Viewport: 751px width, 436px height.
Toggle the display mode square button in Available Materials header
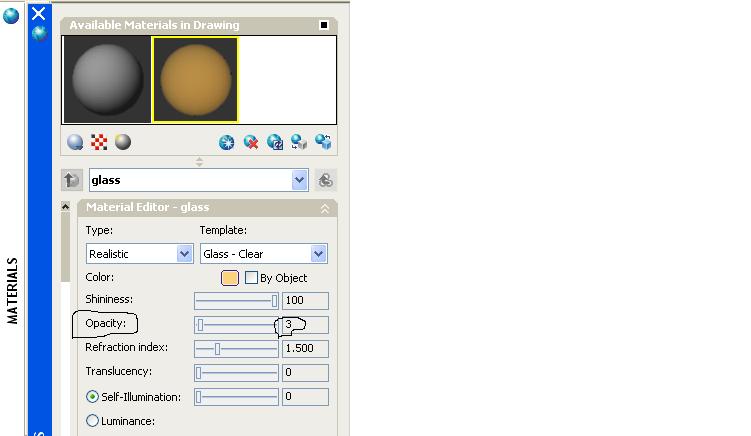point(324,25)
